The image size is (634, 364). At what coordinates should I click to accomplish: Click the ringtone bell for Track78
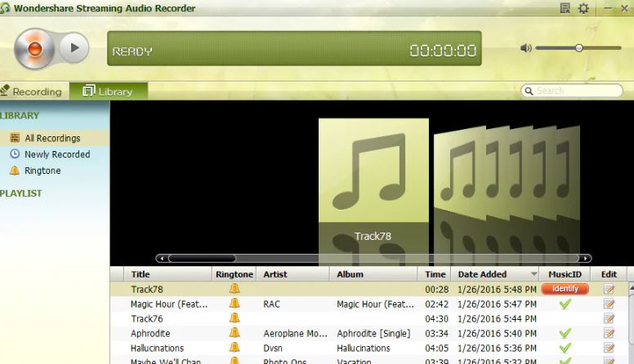tap(234, 288)
